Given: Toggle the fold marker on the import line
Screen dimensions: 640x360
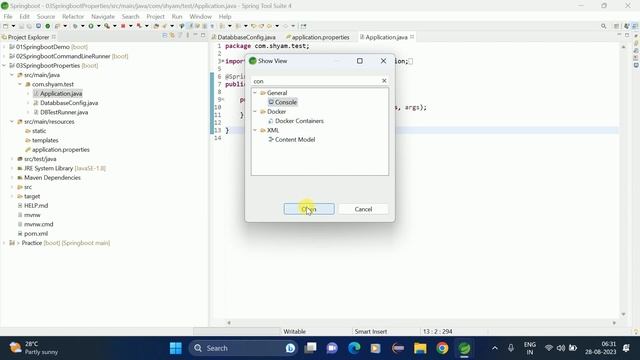Looking at the screenshot, I should point(222,61).
